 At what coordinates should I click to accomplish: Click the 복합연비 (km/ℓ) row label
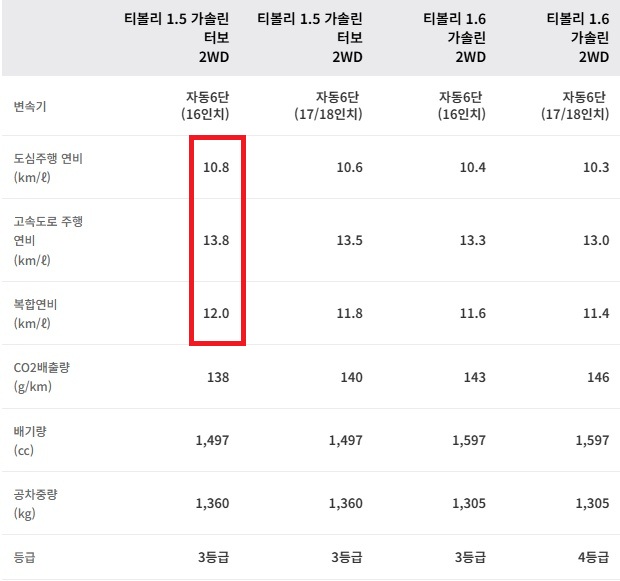[35, 314]
